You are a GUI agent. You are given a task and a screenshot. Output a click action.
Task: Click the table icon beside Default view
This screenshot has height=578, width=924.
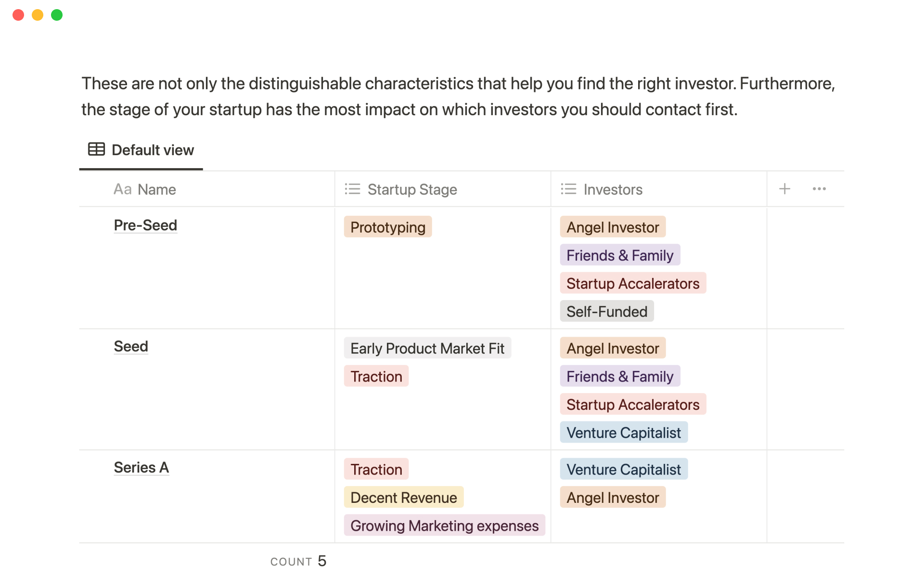tap(96, 149)
